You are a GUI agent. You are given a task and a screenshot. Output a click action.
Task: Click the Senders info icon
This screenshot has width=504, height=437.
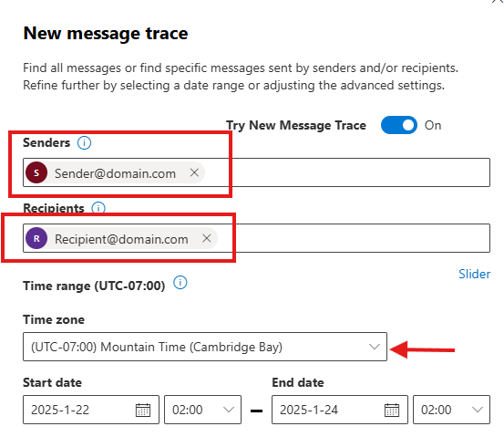84,142
